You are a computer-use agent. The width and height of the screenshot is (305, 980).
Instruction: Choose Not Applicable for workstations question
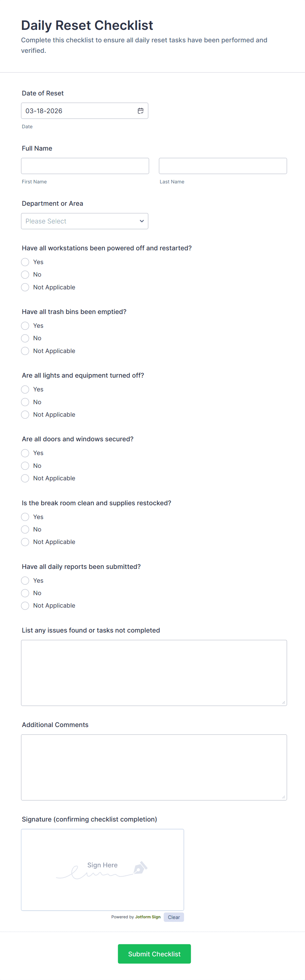[x=25, y=287]
